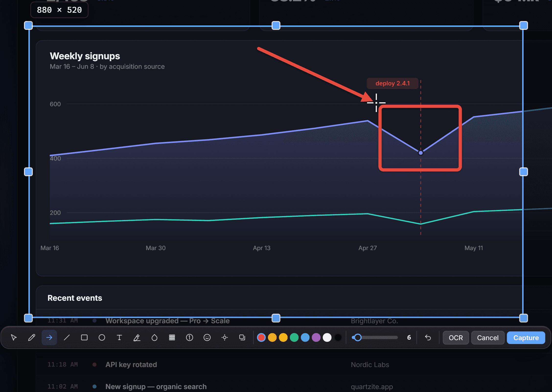Click the 'Workspace upgraded — Pro → Scale' event

168,321
